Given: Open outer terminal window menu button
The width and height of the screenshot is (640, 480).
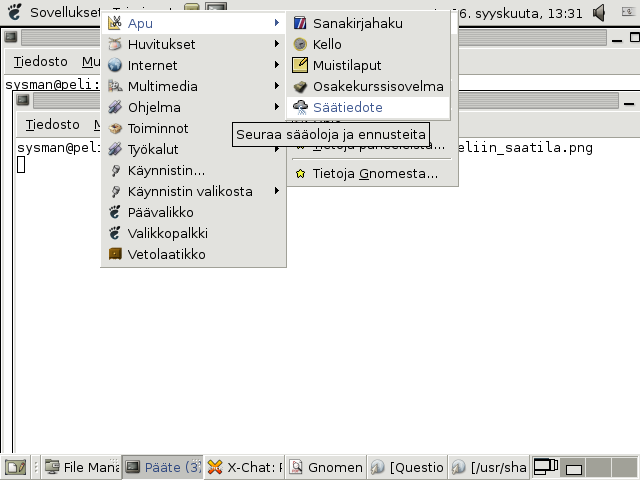Looking at the screenshot, I should coord(11,37).
